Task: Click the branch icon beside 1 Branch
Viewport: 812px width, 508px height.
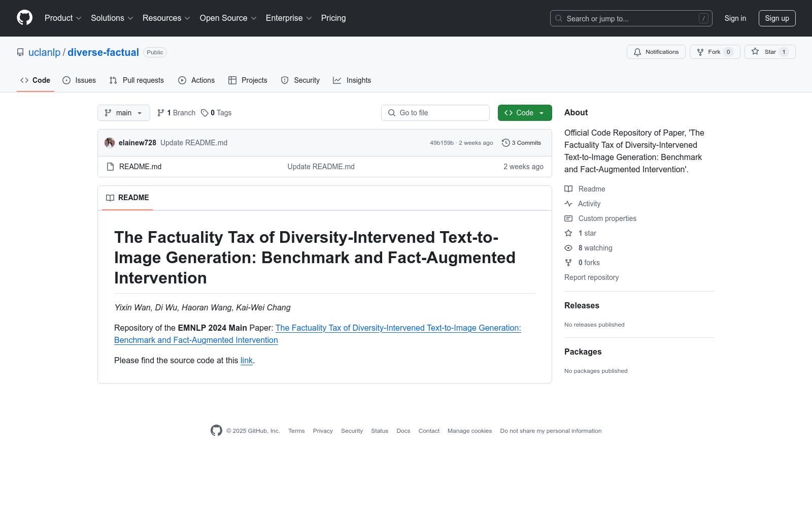Action: coord(161,113)
